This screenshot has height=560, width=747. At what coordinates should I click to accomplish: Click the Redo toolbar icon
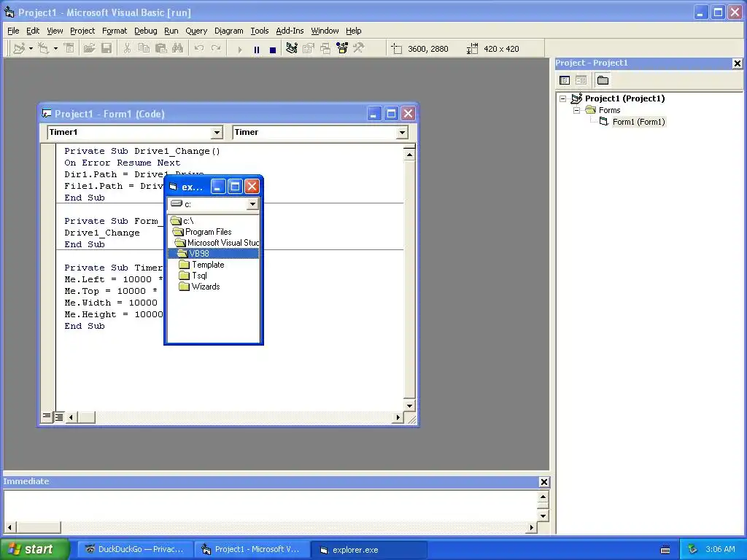pos(216,48)
